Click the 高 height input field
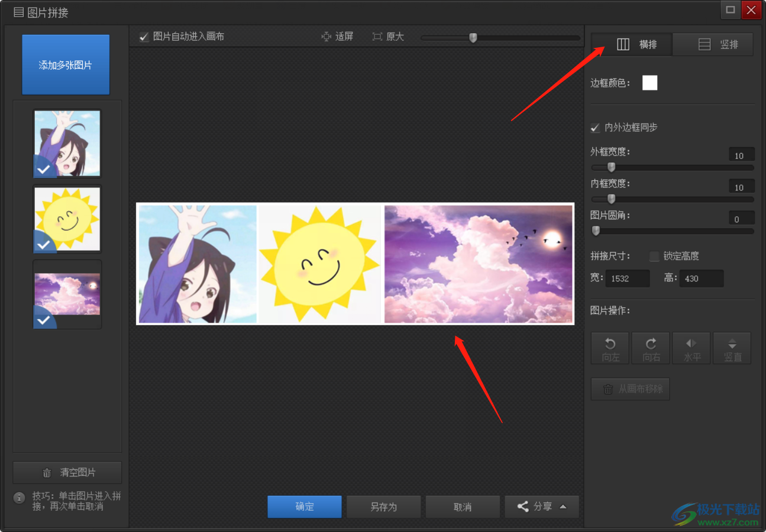This screenshot has height=532, width=766. point(702,278)
